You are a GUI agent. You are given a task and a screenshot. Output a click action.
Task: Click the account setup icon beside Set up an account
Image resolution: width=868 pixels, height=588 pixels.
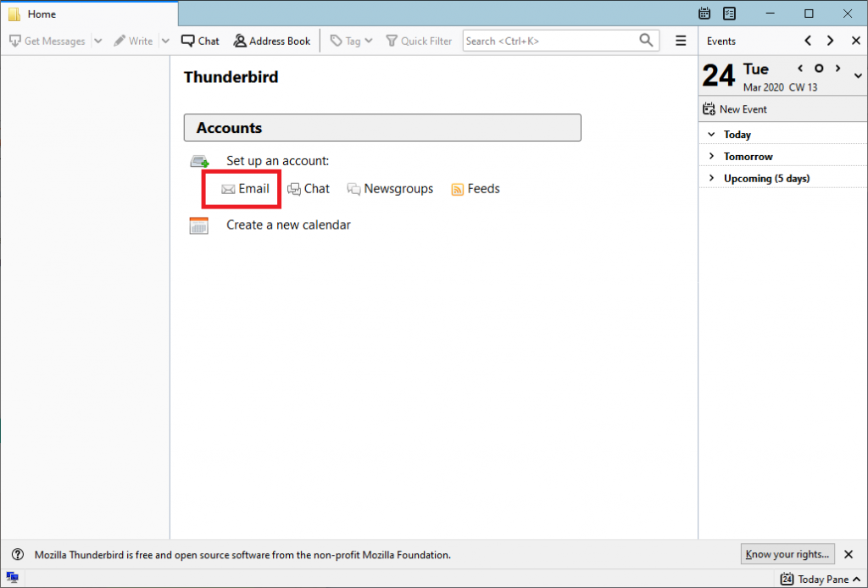[200, 162]
